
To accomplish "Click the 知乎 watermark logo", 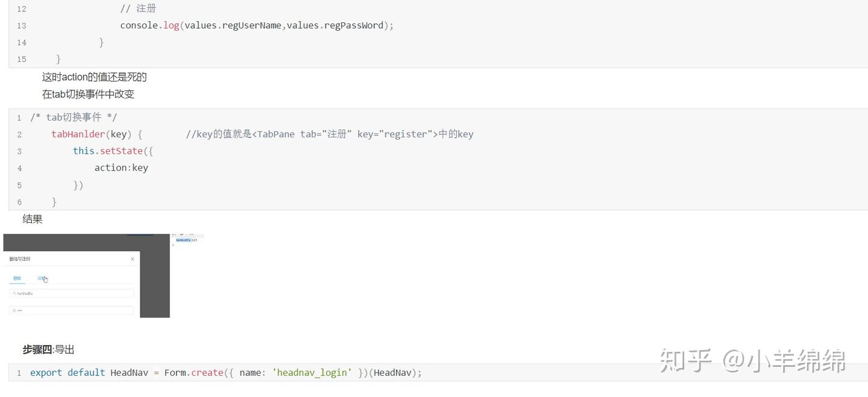I will [x=685, y=360].
